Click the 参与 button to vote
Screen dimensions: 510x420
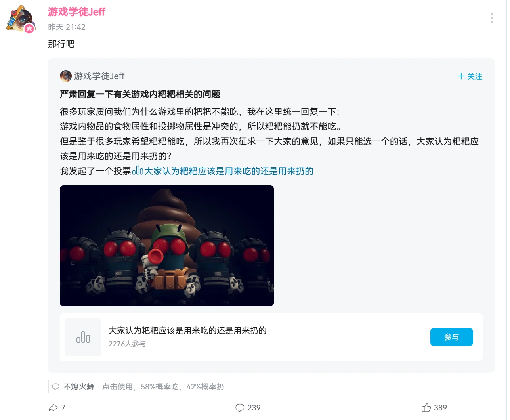point(451,337)
